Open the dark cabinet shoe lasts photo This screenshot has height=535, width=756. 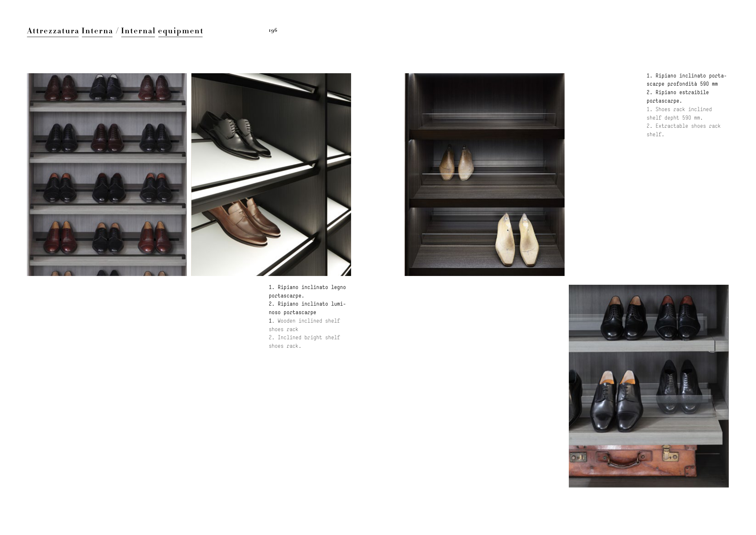[484, 174]
